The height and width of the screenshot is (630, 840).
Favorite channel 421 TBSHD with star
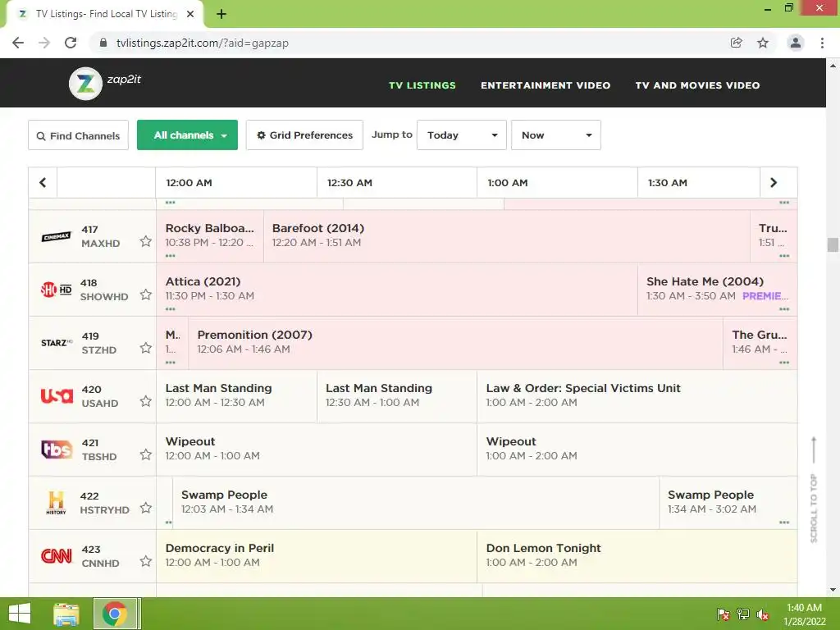pos(146,454)
